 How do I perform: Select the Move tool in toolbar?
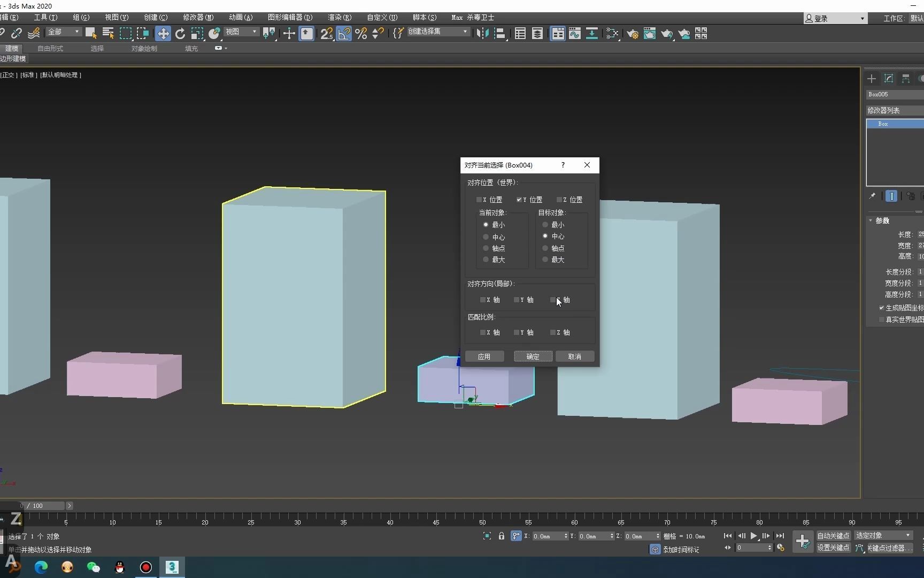[163, 34]
